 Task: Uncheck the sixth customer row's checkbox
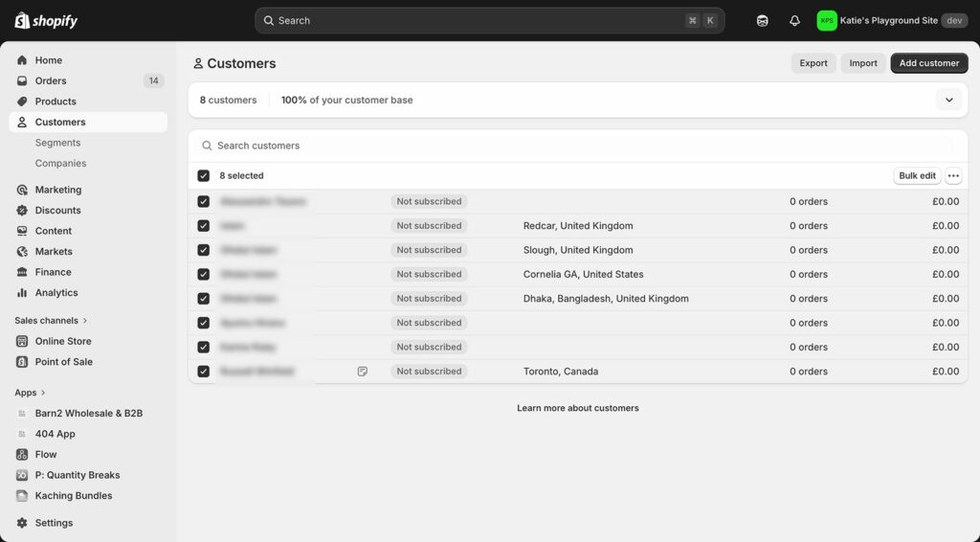[x=203, y=323]
